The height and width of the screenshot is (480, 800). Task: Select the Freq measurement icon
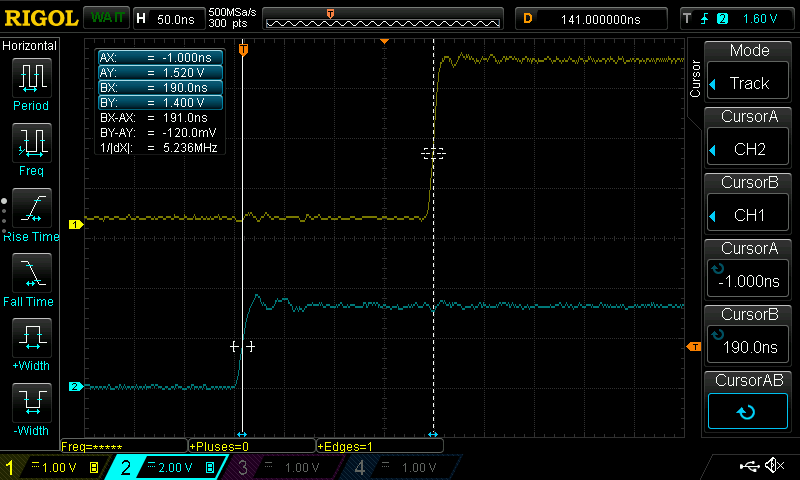31,143
